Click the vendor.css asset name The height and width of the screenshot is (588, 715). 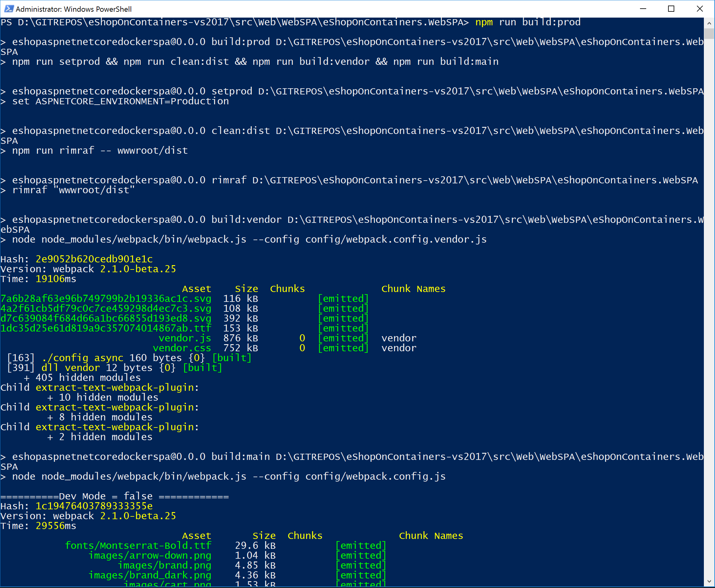click(182, 348)
